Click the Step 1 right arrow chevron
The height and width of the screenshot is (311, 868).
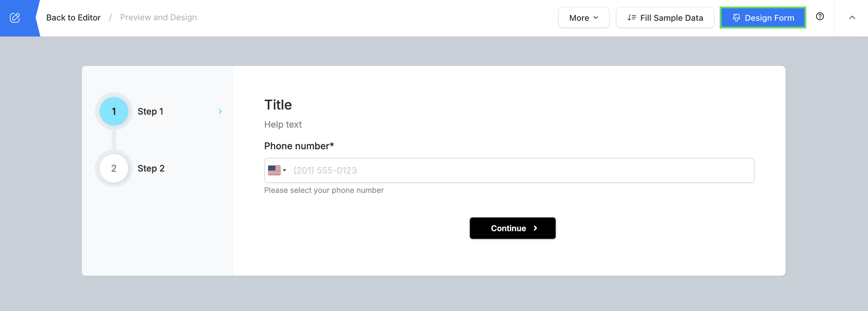coord(220,111)
